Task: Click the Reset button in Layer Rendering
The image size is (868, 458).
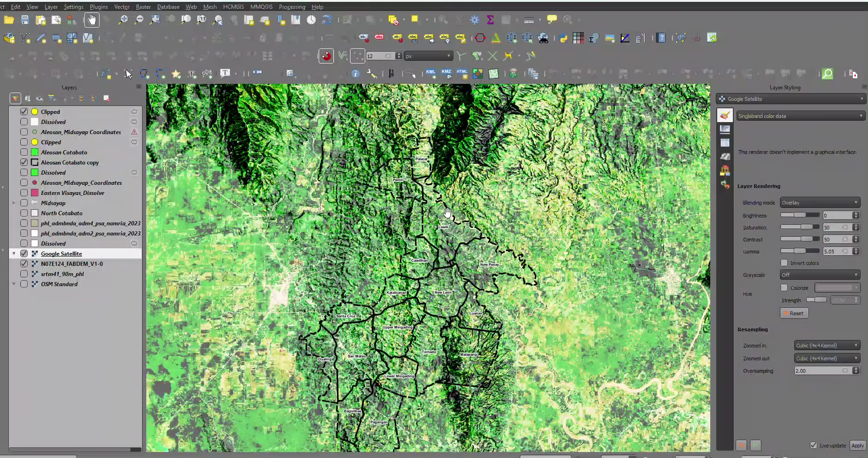Action: 794,313
